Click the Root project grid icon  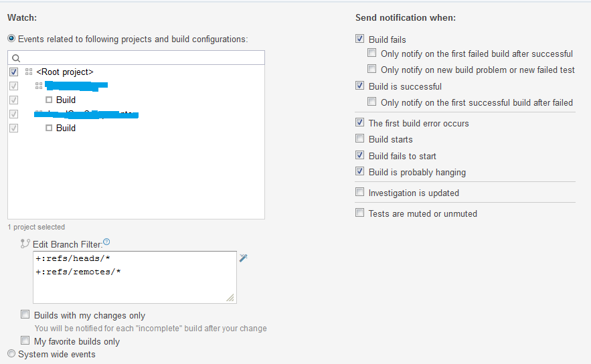coord(28,72)
